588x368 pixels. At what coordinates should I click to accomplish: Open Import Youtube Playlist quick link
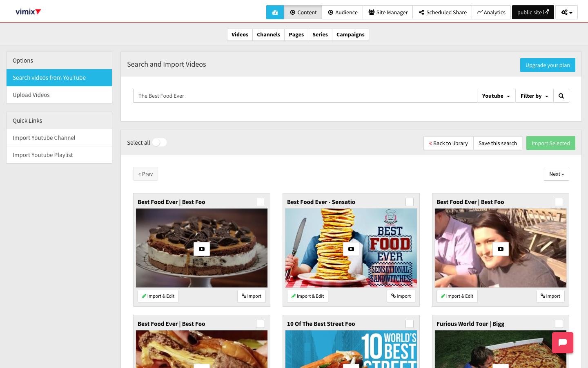point(59,155)
